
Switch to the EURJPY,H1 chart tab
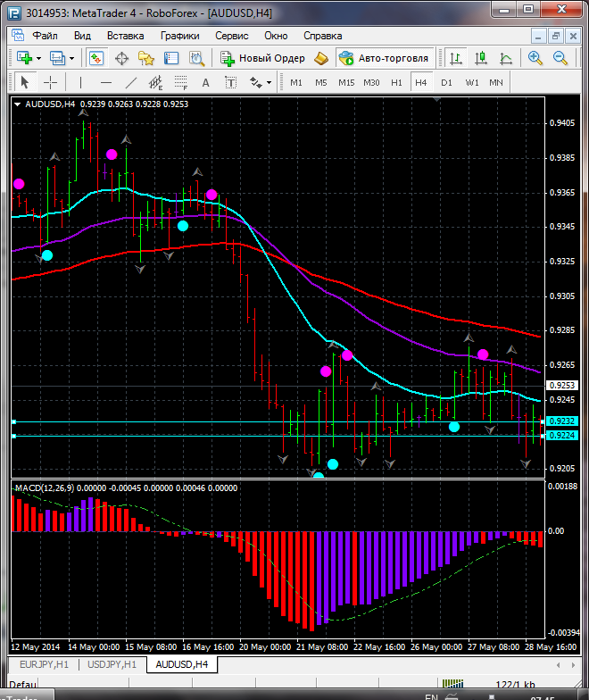(45, 664)
